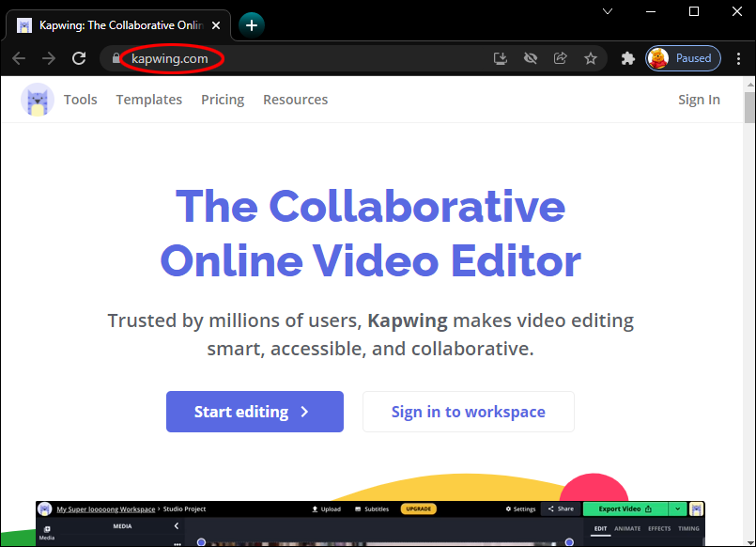
Task: Switch to the EFFECTS tab
Action: click(659, 528)
